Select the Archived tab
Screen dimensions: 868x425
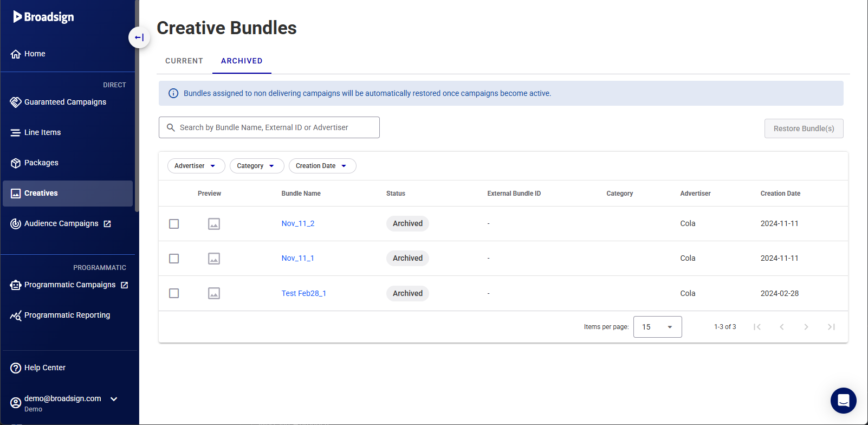click(242, 61)
